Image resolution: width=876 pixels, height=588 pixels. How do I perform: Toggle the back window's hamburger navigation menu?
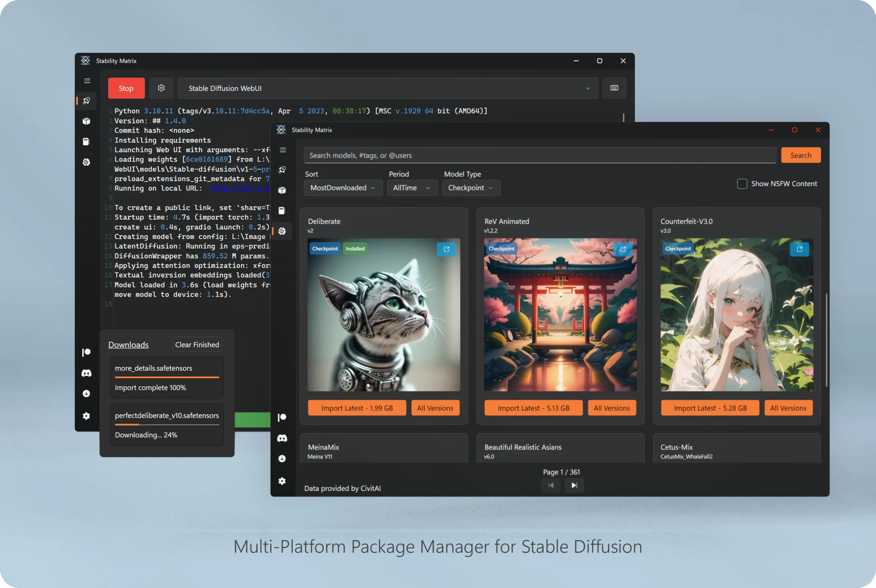pyautogui.click(x=87, y=81)
